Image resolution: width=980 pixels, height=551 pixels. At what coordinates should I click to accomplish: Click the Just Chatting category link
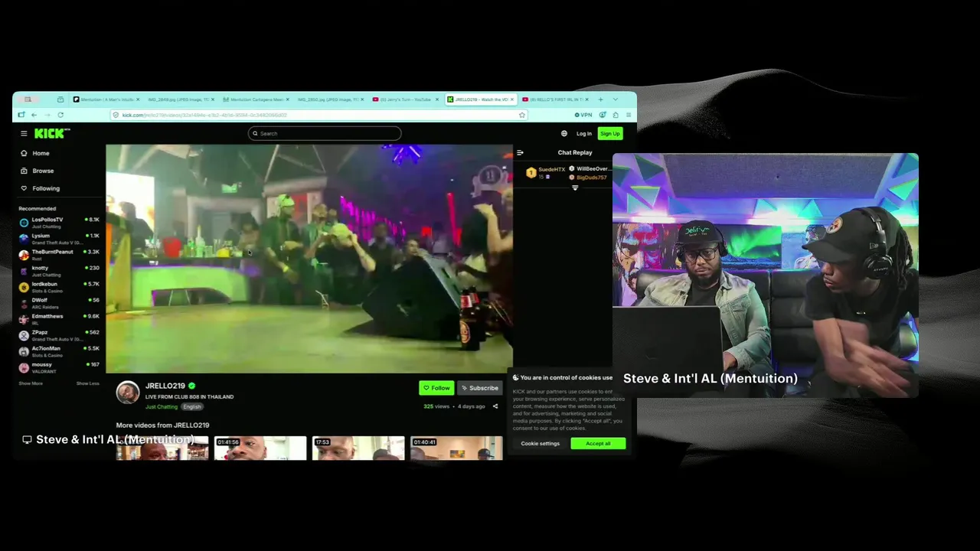[x=161, y=406]
